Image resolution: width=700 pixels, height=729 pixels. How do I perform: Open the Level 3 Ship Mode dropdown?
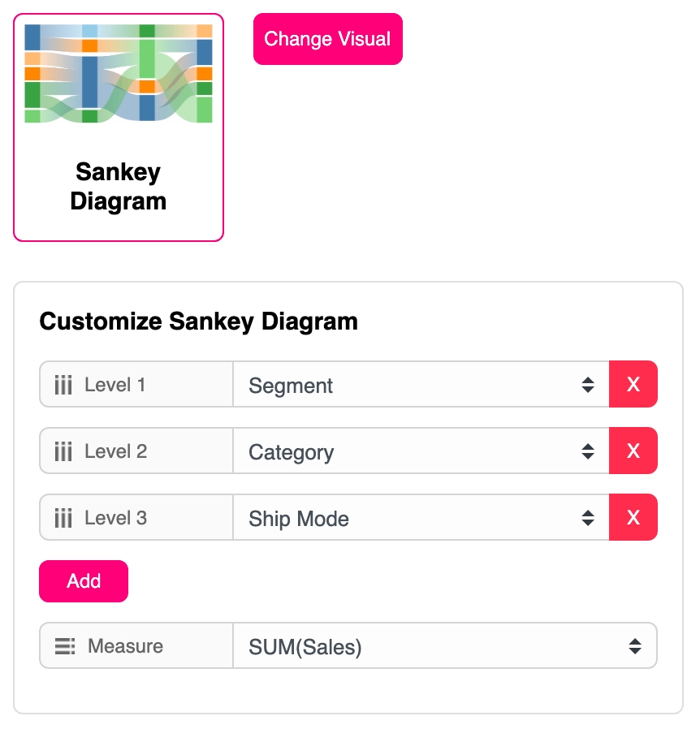point(421,518)
